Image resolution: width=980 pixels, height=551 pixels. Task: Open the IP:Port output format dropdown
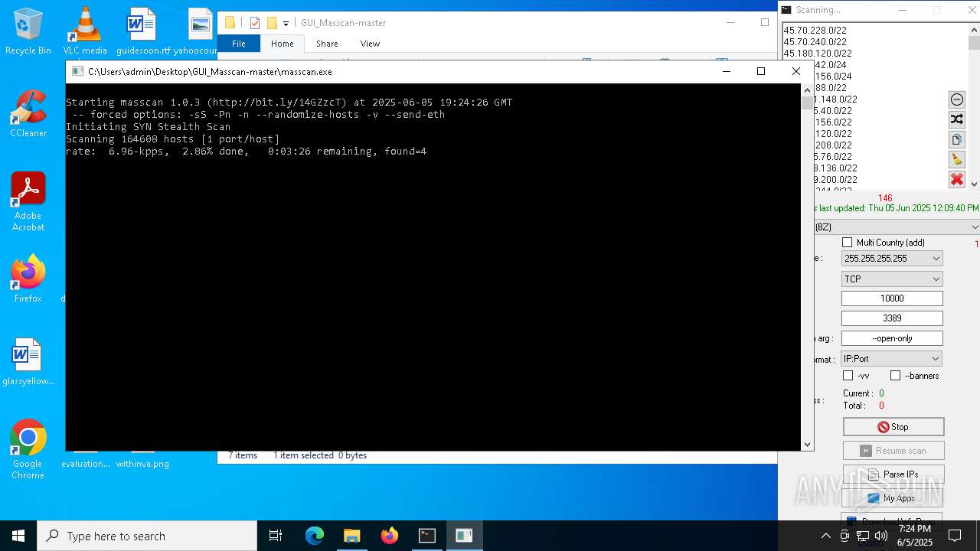tap(892, 358)
